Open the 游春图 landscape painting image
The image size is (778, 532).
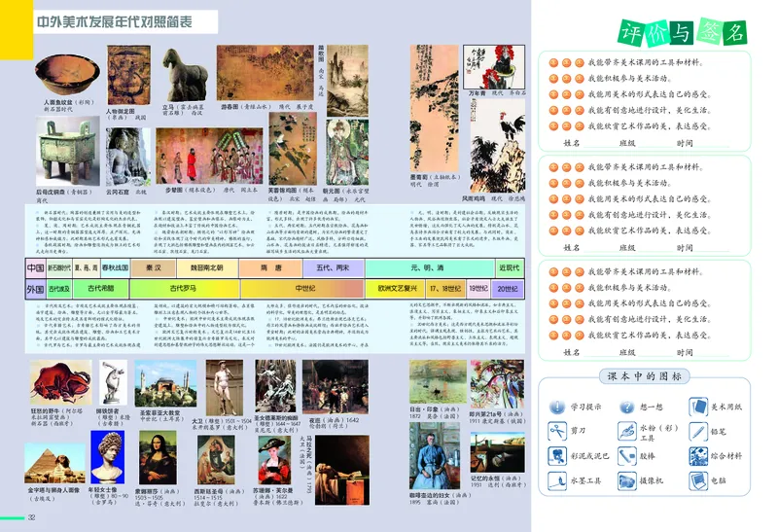click(265, 73)
